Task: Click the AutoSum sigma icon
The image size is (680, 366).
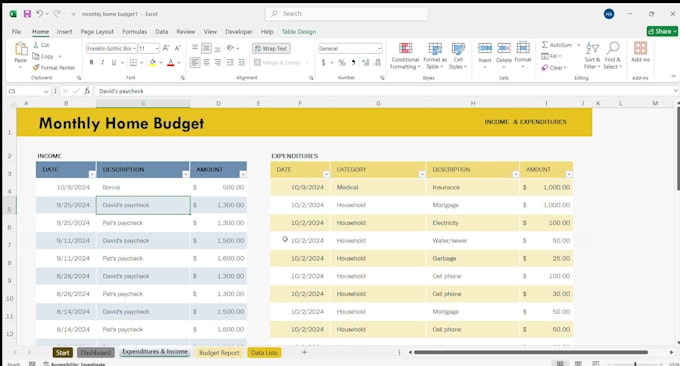Action: (545, 45)
